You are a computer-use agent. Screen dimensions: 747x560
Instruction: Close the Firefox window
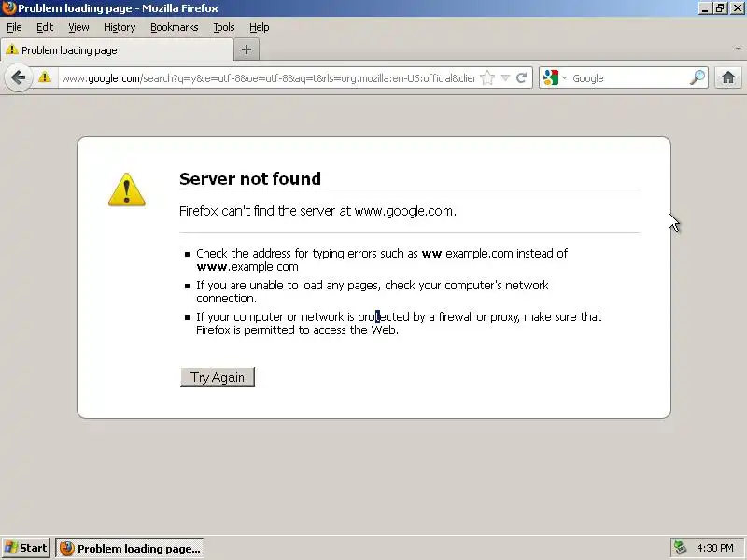click(x=737, y=8)
